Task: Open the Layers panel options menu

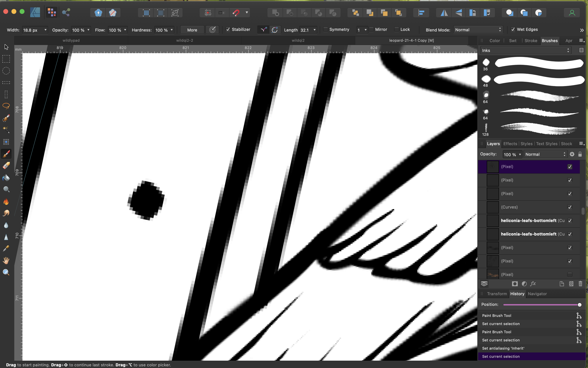Action: 582,144
